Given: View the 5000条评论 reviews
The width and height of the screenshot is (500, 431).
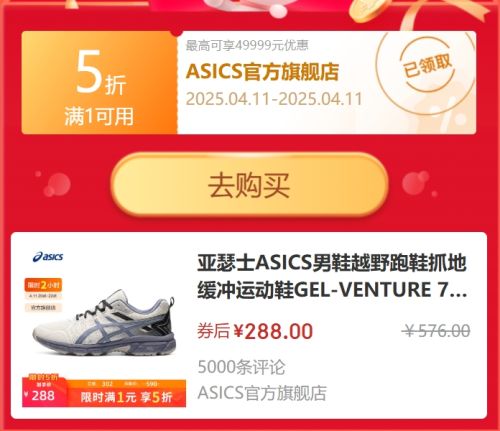Looking at the screenshot, I should point(241,367).
